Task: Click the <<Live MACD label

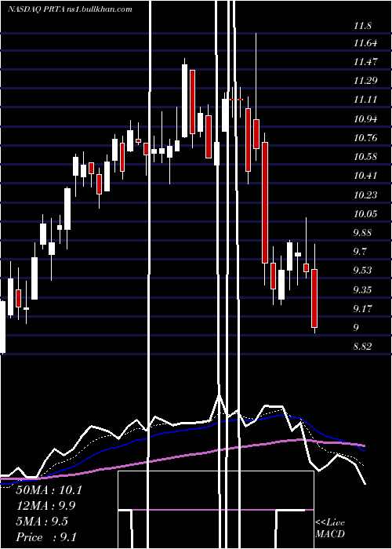Action: [330, 529]
